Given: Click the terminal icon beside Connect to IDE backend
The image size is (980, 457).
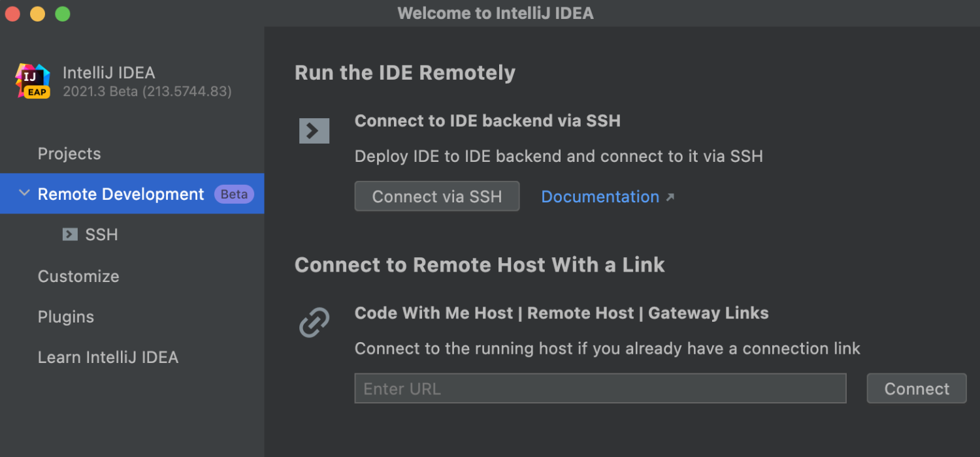Looking at the screenshot, I should 314,131.
